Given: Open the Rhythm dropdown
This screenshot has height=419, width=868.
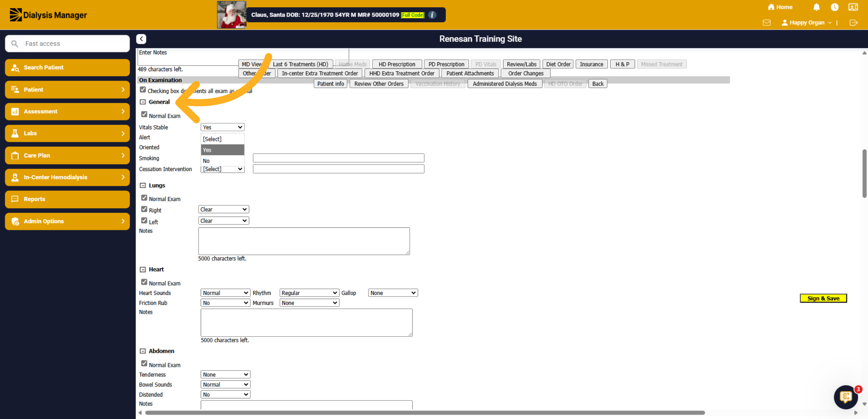Looking at the screenshot, I should pyautogui.click(x=309, y=293).
